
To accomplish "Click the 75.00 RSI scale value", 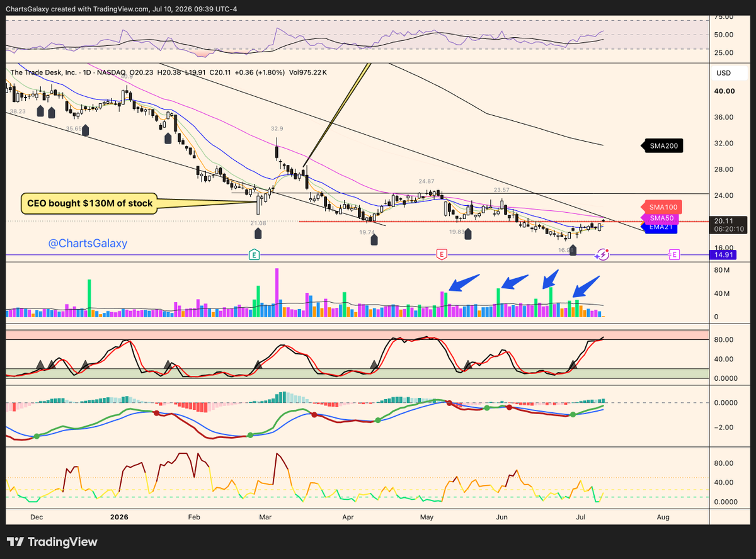I will tap(725, 17).
